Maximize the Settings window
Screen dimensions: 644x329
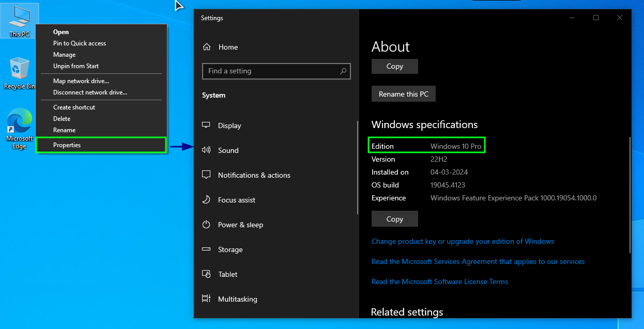coord(596,18)
